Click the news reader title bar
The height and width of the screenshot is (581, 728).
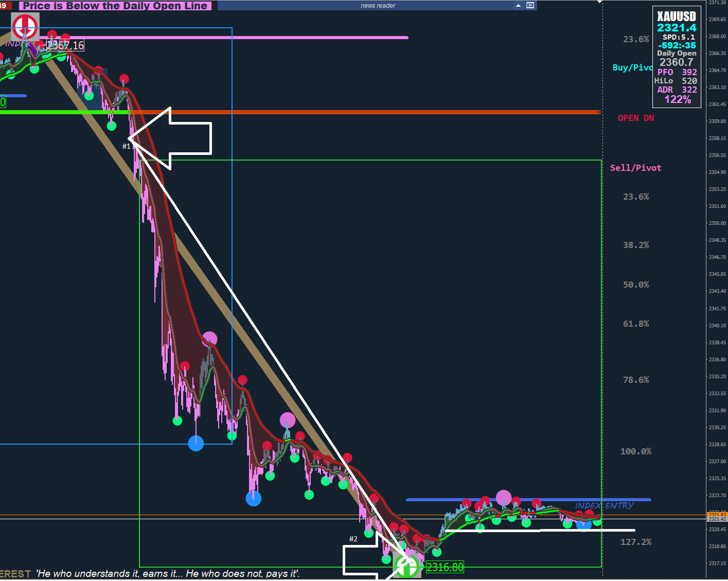[378, 6]
